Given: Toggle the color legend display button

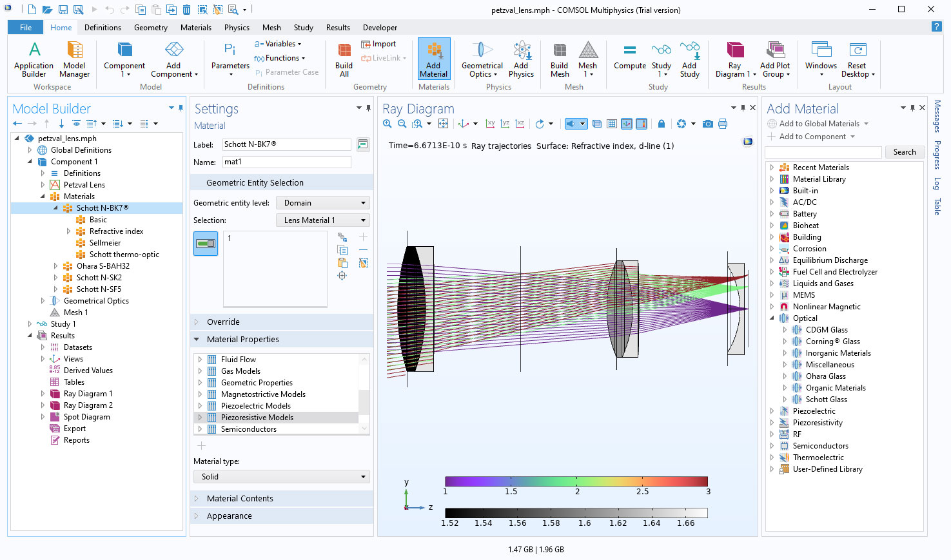Looking at the screenshot, I should pos(642,124).
